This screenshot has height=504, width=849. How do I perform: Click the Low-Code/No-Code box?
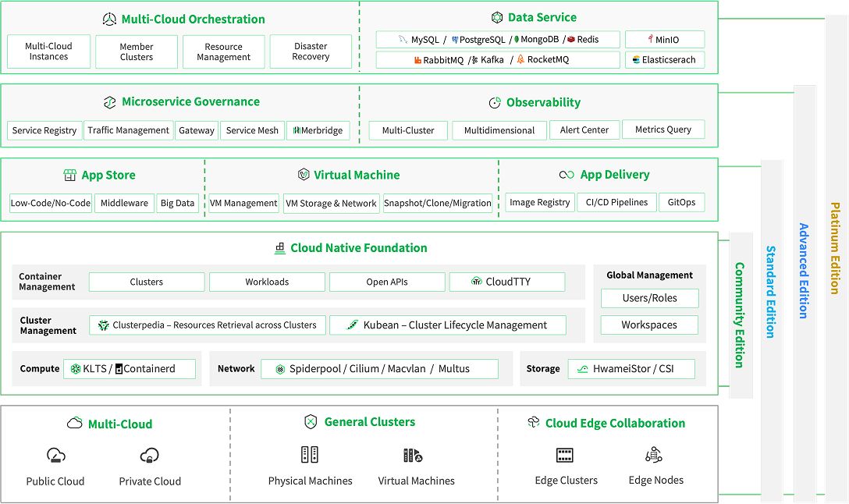[x=51, y=203]
